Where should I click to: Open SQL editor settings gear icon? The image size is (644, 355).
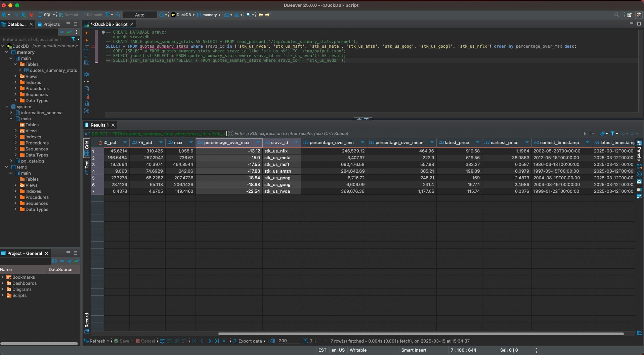(x=87, y=75)
